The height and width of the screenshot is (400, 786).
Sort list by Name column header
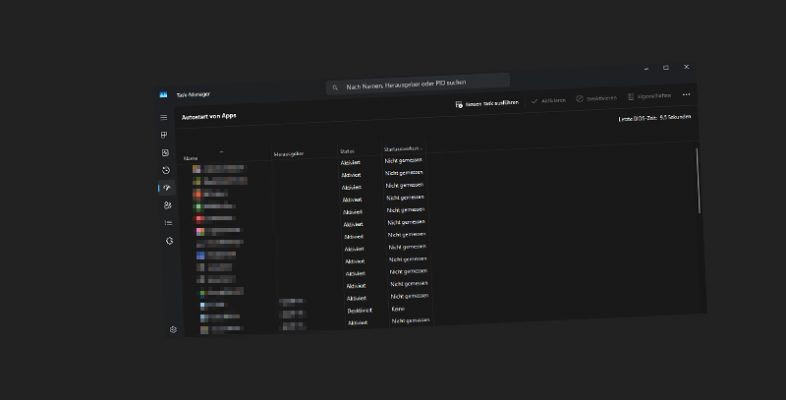pyautogui.click(x=190, y=158)
